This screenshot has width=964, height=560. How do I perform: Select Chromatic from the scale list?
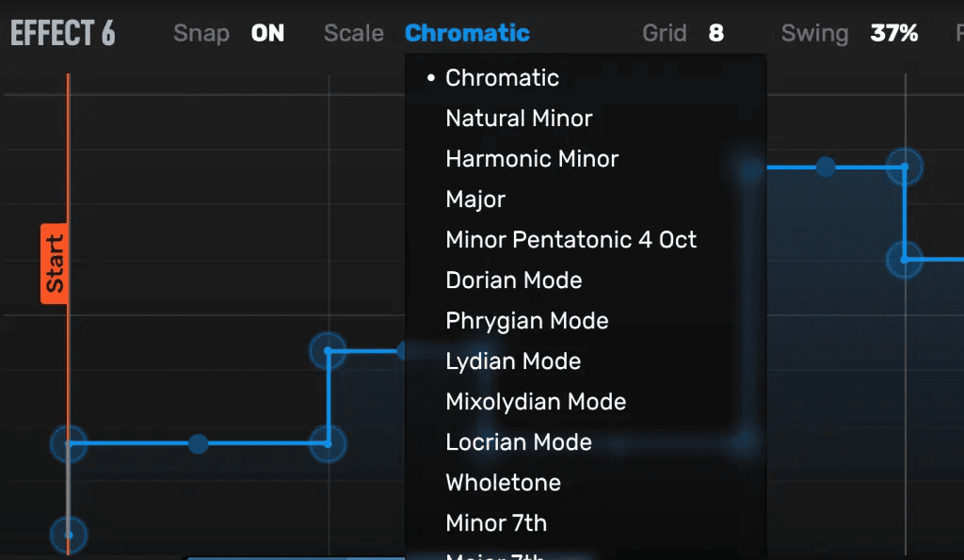(x=502, y=78)
